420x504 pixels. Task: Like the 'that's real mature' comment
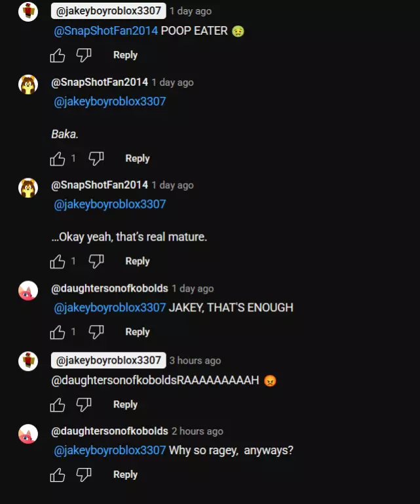[58, 262]
